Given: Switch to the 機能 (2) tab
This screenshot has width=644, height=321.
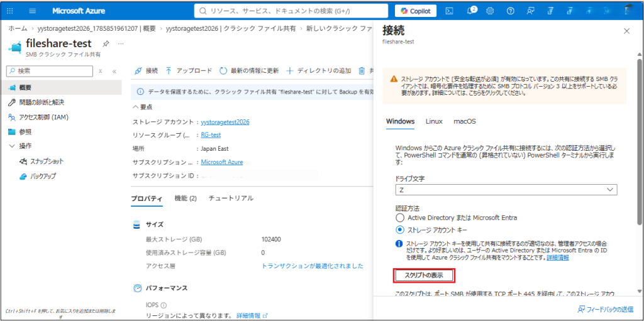Looking at the screenshot, I should pyautogui.click(x=186, y=199).
